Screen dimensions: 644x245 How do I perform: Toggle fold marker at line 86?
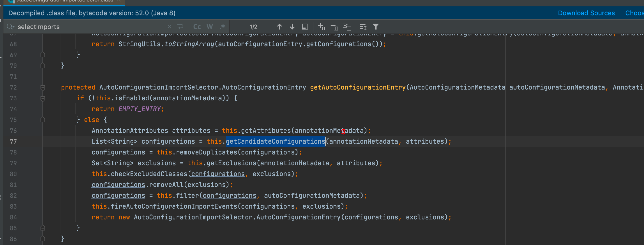point(43,239)
